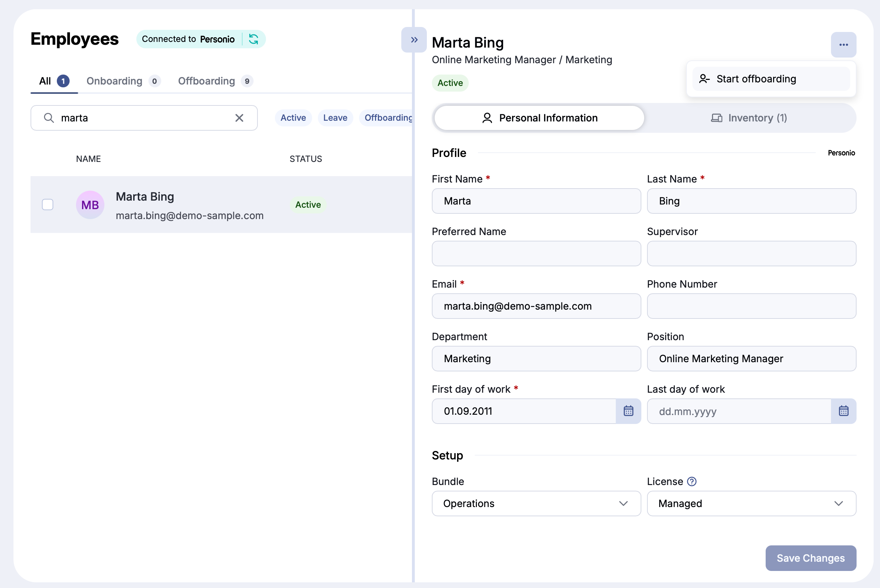This screenshot has height=588, width=880.
Task: Click the search magnifier icon
Action: (49, 118)
